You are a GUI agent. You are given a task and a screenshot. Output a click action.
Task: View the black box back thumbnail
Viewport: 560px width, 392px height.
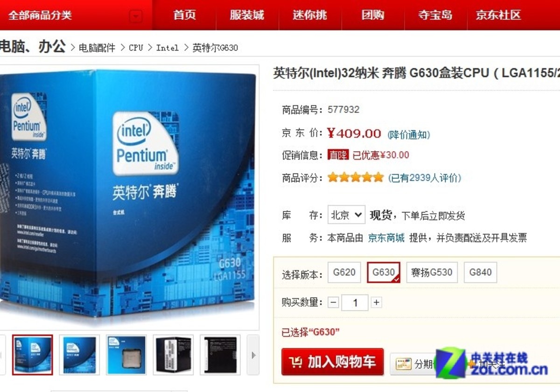tap(220, 355)
